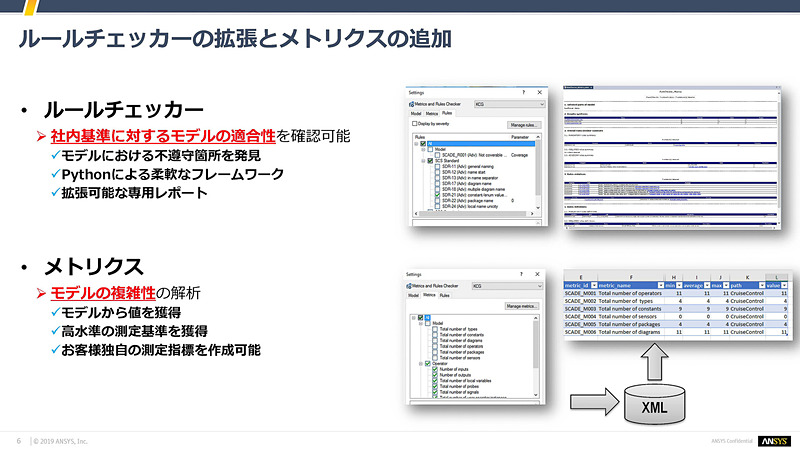Screen dimensions: 800x450
Task: Click the Manage rules... button
Action: coord(523,124)
